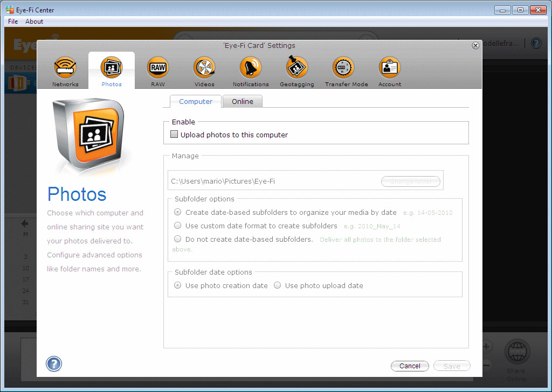Switch to the Computer tab
The image size is (552, 392).
[196, 101]
